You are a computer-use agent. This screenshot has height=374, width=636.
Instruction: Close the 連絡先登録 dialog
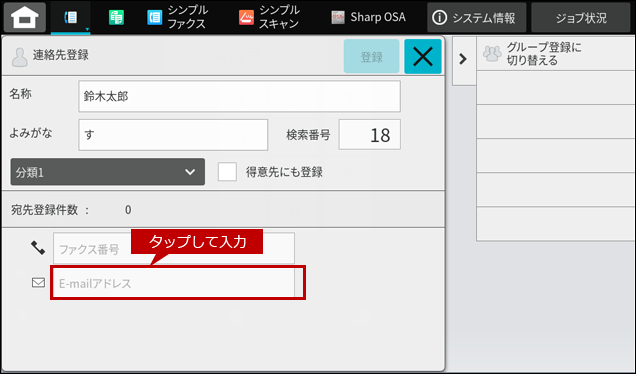423,56
